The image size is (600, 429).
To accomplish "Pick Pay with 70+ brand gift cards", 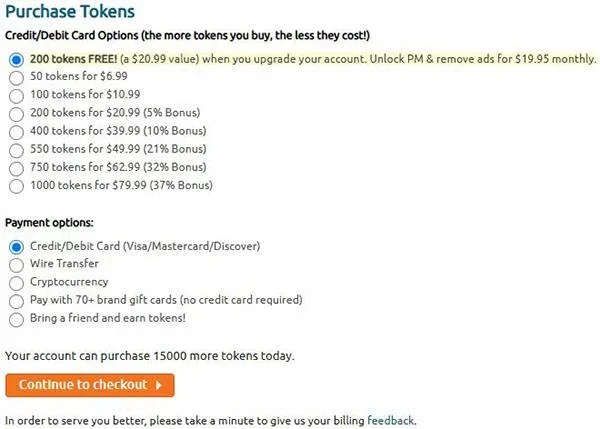I will point(16,301).
